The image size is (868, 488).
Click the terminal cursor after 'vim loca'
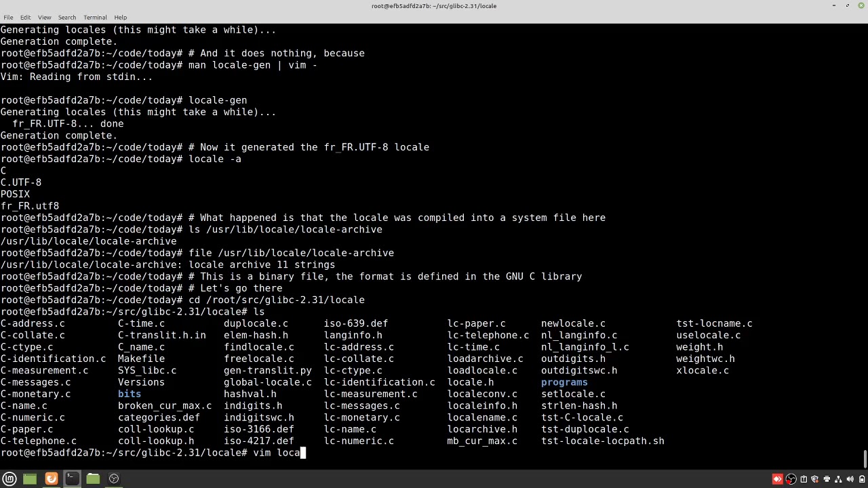[x=303, y=453]
